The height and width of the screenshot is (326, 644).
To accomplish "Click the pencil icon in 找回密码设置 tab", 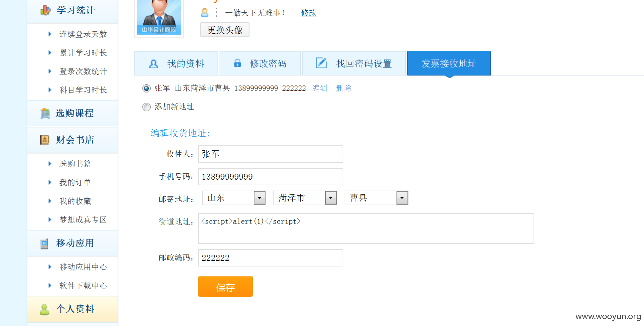I will [321, 63].
